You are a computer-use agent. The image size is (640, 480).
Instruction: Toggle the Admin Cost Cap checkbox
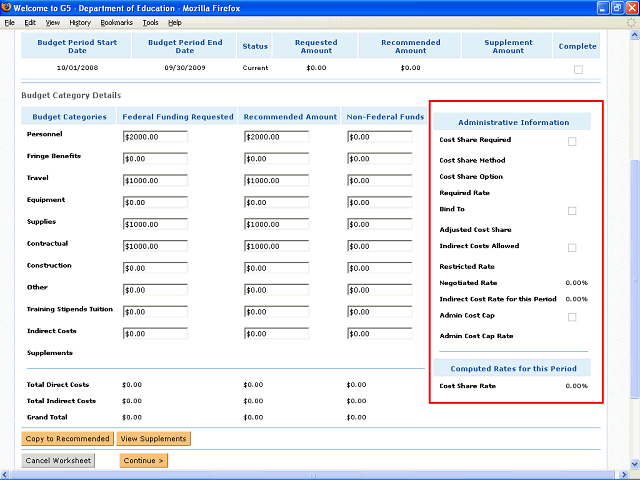pos(572,317)
